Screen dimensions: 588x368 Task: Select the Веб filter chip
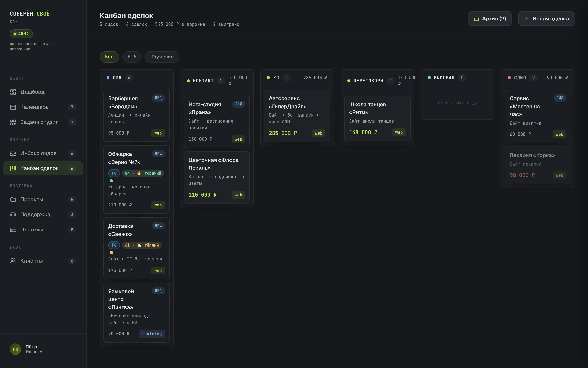[132, 57]
